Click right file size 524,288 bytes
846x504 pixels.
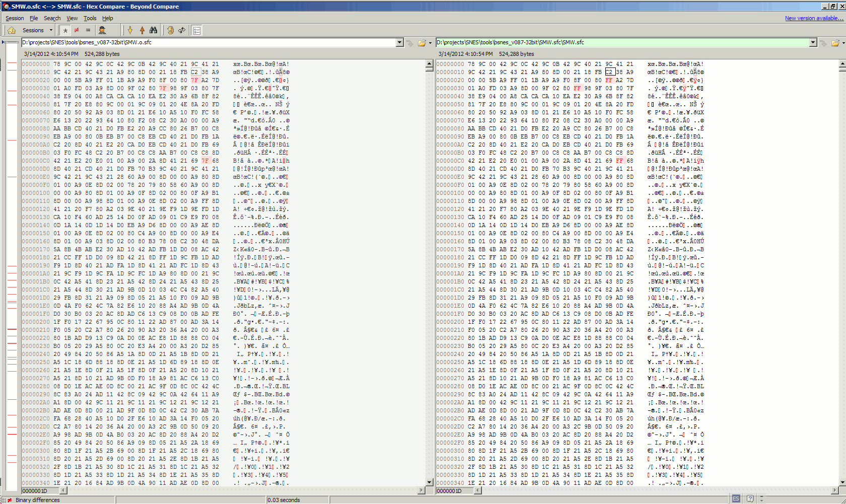pyautogui.click(x=517, y=54)
